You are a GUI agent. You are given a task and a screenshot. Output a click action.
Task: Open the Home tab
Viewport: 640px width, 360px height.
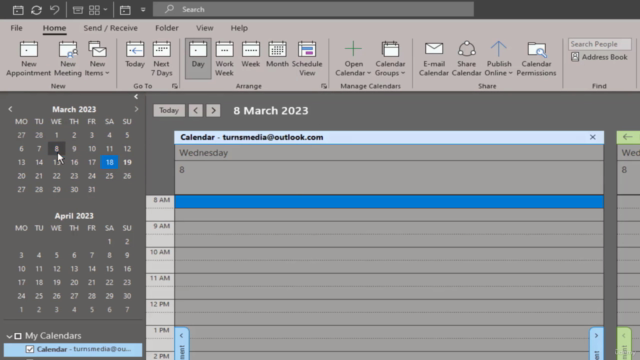tap(54, 28)
